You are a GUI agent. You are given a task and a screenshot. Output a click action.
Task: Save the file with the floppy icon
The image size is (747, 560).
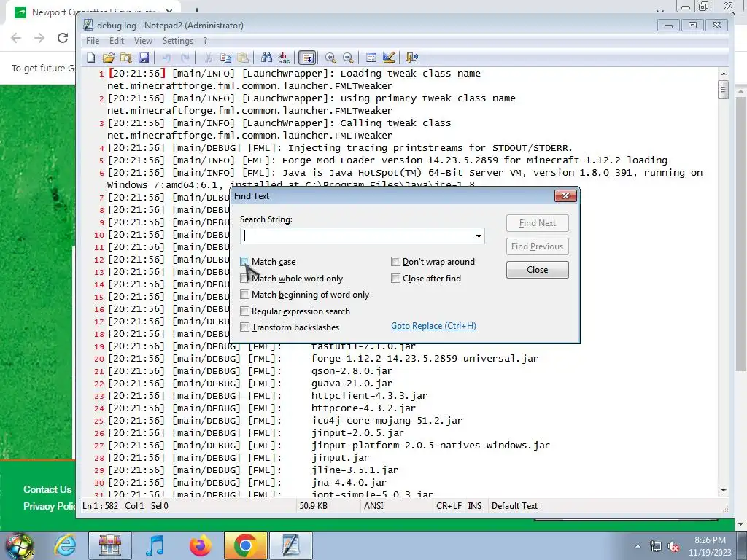pos(144,58)
